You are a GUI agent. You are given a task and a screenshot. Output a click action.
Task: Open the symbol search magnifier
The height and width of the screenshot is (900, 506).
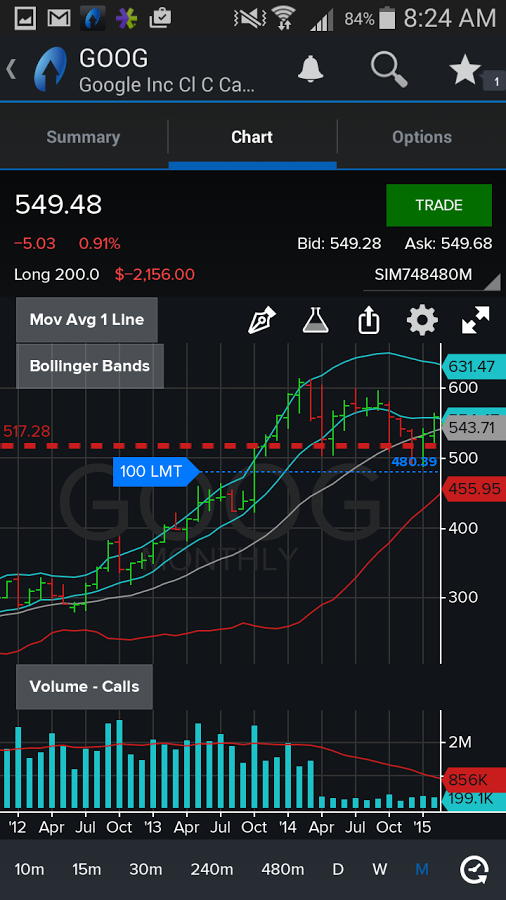(x=389, y=69)
